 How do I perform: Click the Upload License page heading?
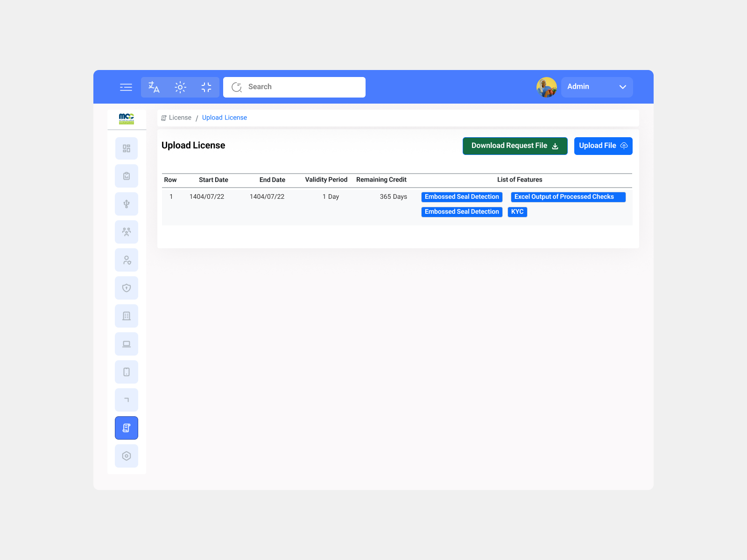(193, 146)
